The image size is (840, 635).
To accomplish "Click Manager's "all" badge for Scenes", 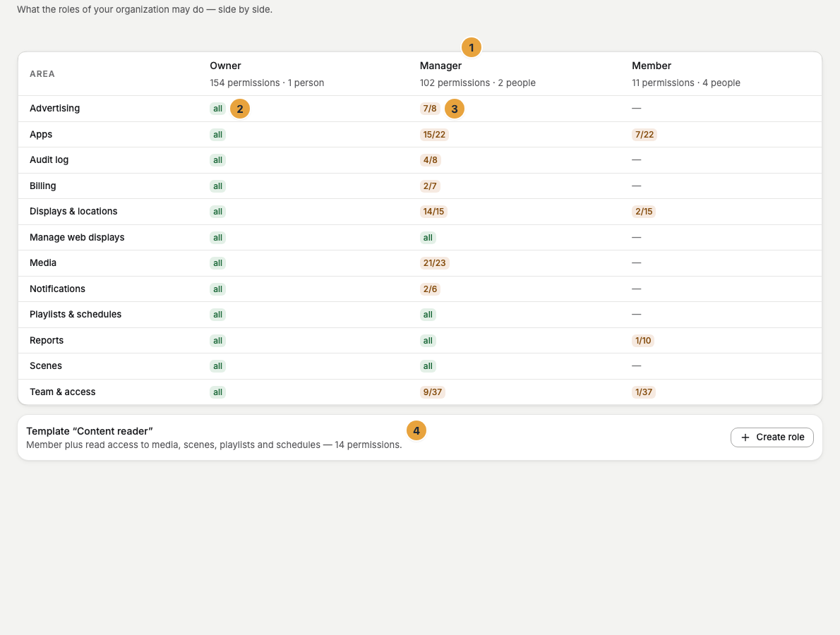I will click(428, 366).
